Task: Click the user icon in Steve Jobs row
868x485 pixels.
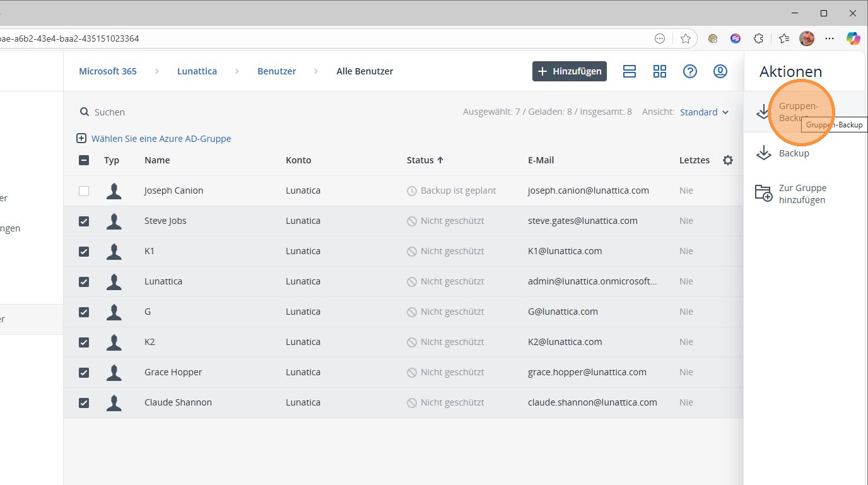Action: [x=114, y=221]
